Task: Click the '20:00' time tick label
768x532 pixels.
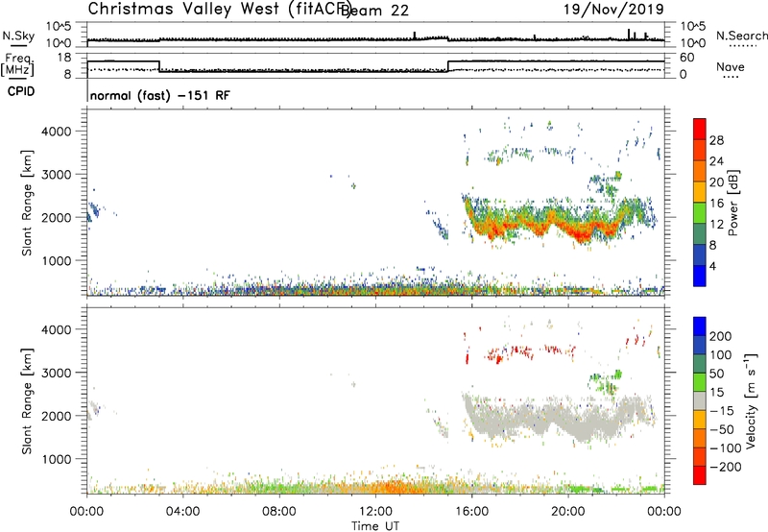Action: point(568,512)
